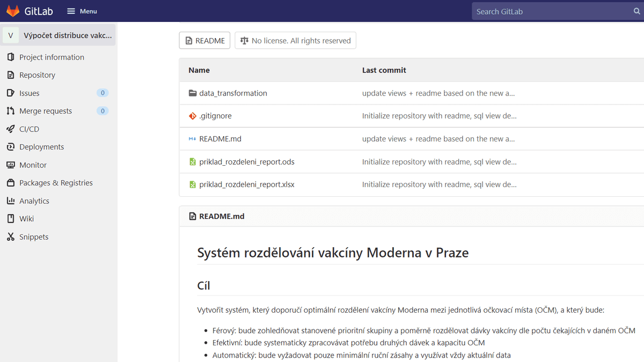The image size is (644, 362).
Task: Open the Analytics section
Action: click(34, 201)
